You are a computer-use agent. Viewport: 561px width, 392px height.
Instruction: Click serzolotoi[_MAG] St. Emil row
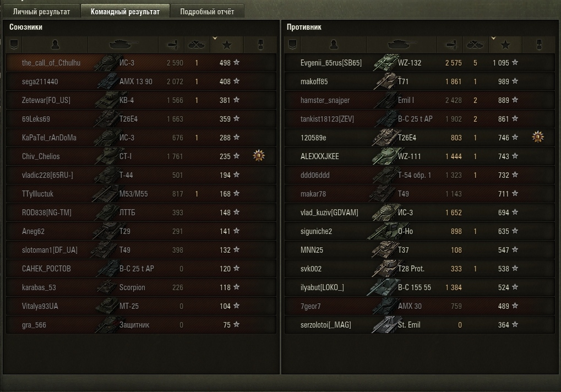[x=420, y=325]
